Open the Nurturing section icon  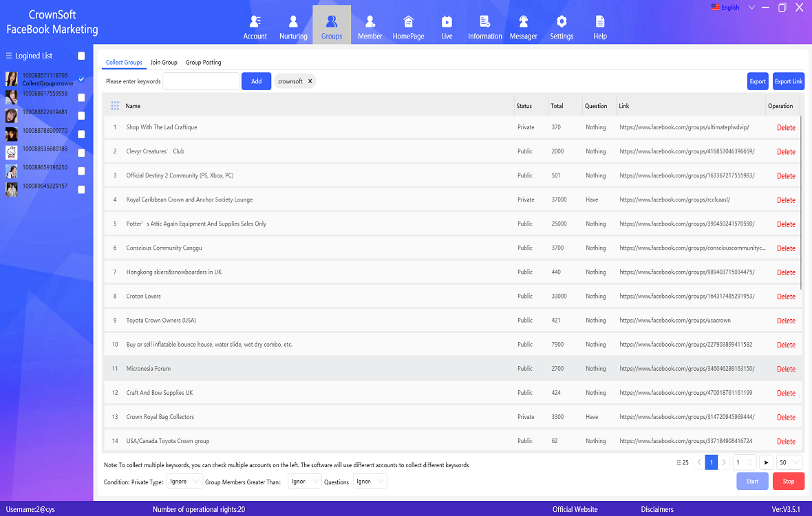click(x=293, y=21)
